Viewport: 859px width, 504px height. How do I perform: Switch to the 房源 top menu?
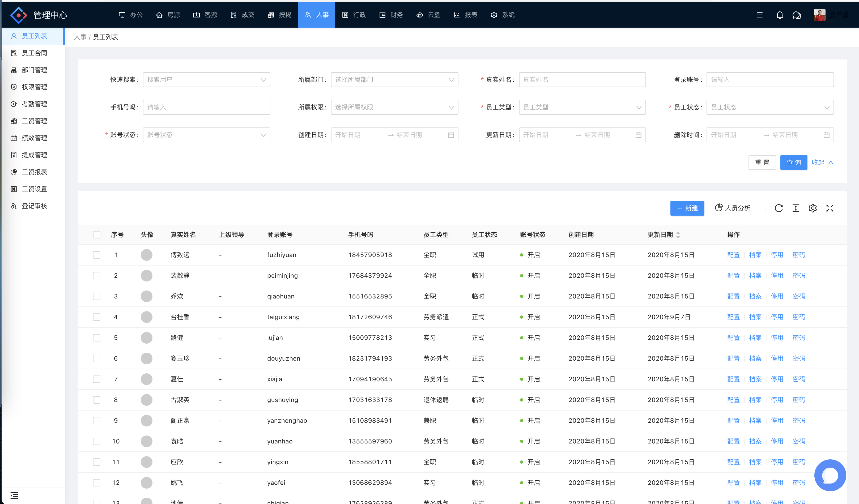168,15
